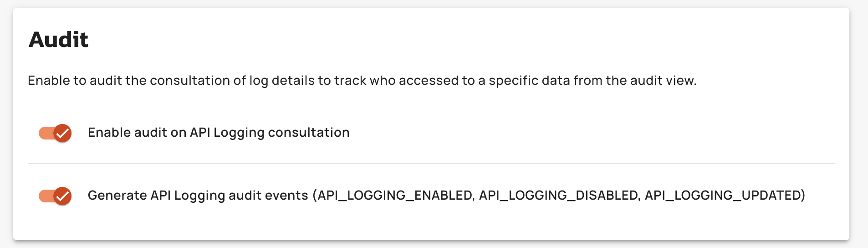This screenshot has height=248, width=868.
Task: Click the API_LOGGING_UPDATED event name
Action: [x=723, y=196]
